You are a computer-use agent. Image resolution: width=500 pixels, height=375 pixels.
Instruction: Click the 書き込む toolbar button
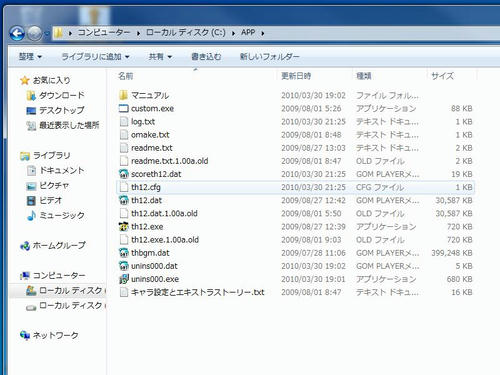[206, 57]
